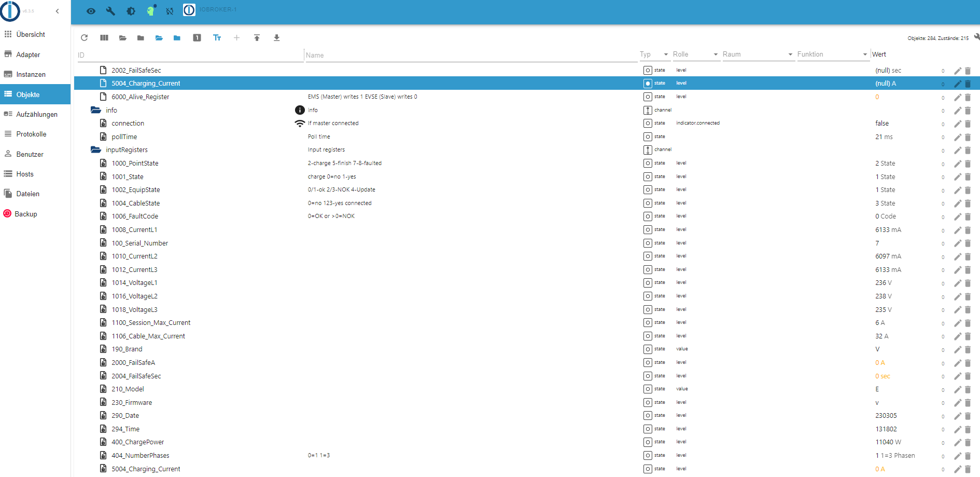Select the connection state under info
Viewport: 980px width, 477px height.
click(x=527, y=123)
